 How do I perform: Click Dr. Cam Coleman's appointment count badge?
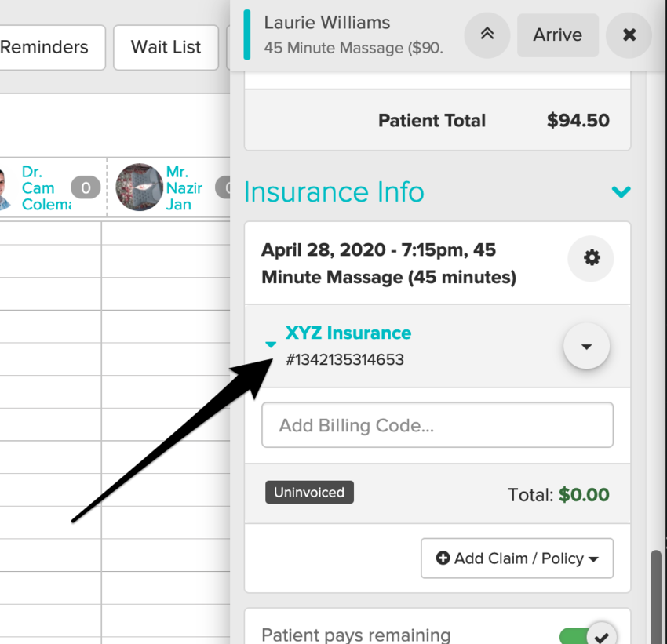[x=86, y=187]
